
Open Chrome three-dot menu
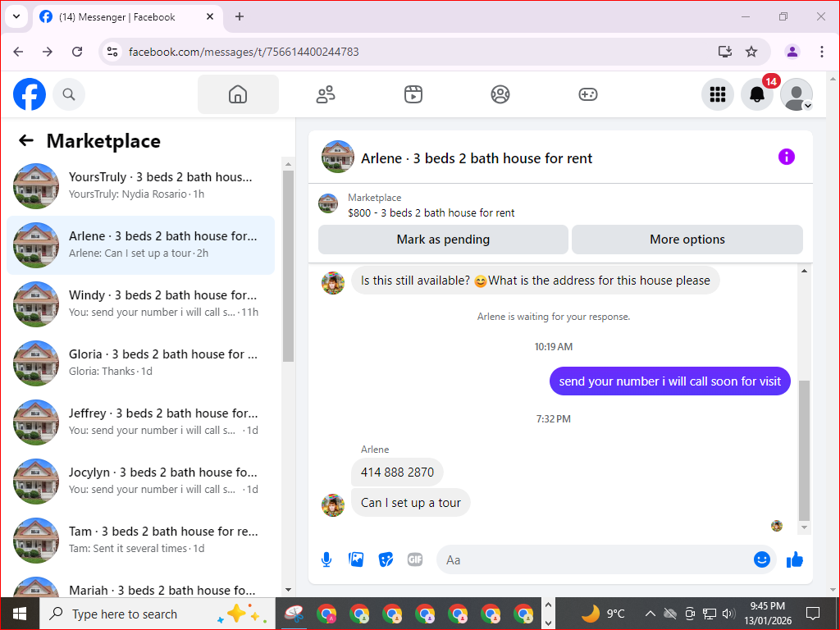tap(822, 52)
